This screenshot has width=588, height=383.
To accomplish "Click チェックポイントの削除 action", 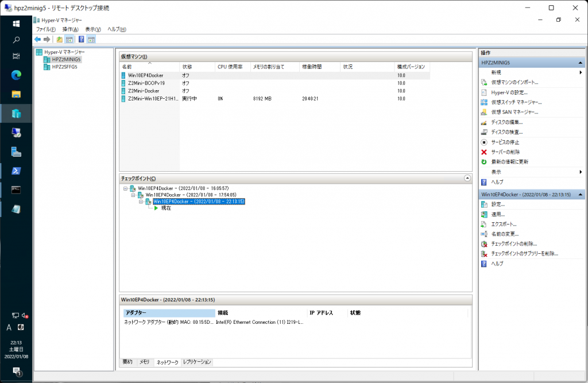I will point(514,243).
